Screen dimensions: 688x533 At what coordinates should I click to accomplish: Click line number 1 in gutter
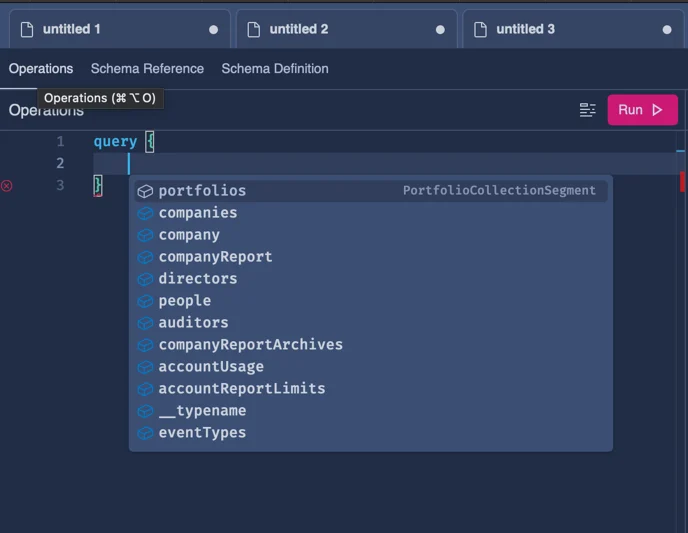coord(60,141)
